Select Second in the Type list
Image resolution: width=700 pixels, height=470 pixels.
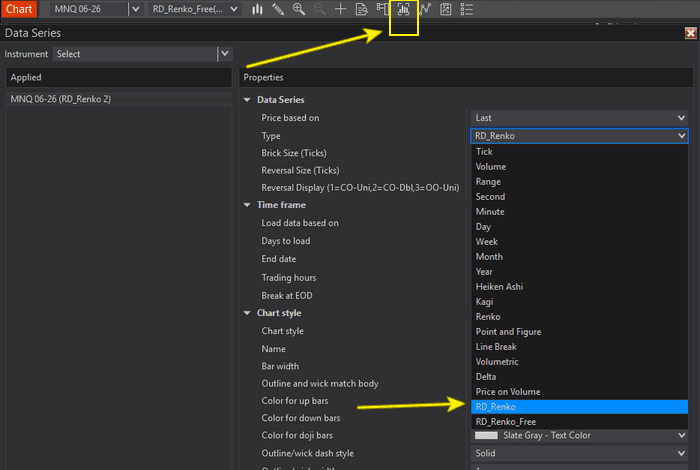(x=579, y=197)
